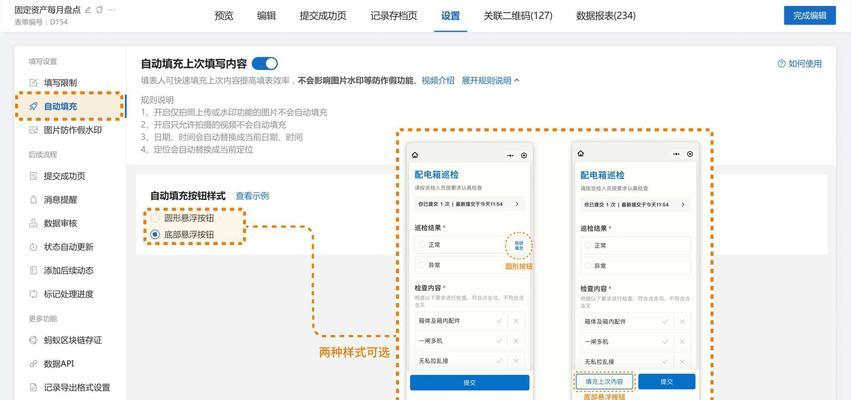The width and height of the screenshot is (851, 400).
Task: Click the 如何使用 help icon
Action: pyautogui.click(x=782, y=64)
